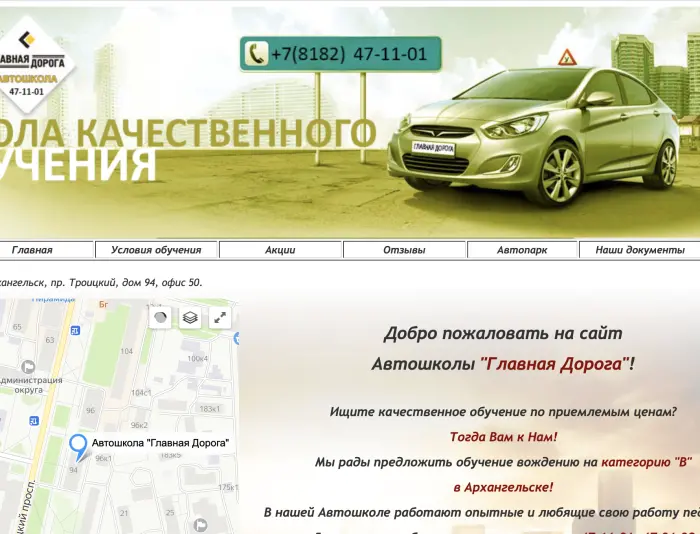Click the address text пр. Троицкий, дом 94
700x534 pixels.
(x=104, y=283)
